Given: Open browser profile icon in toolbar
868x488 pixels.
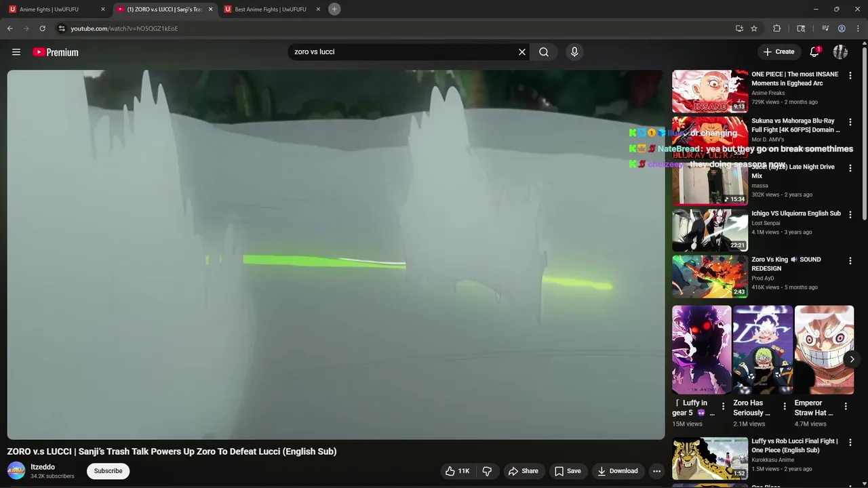Looking at the screenshot, I should point(842,28).
